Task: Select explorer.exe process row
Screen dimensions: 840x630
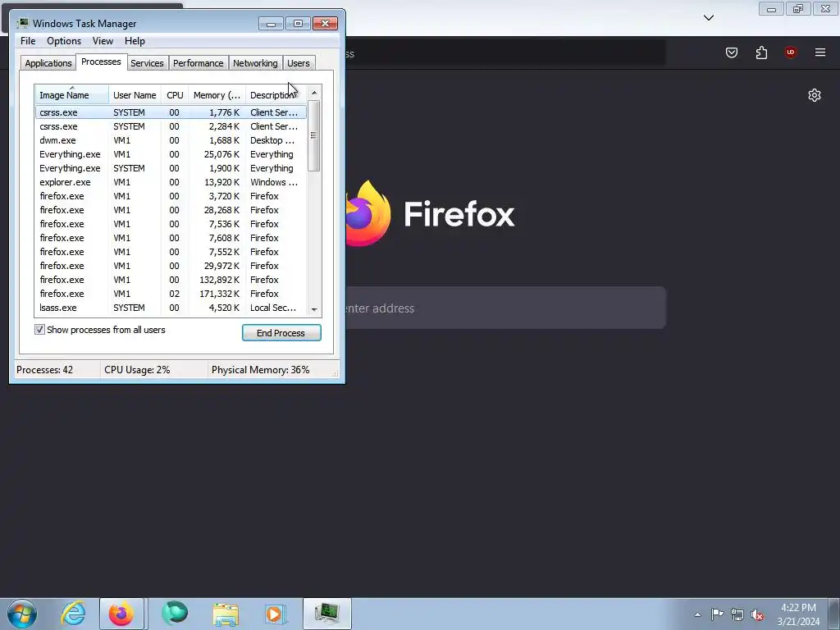Action: click(x=171, y=182)
